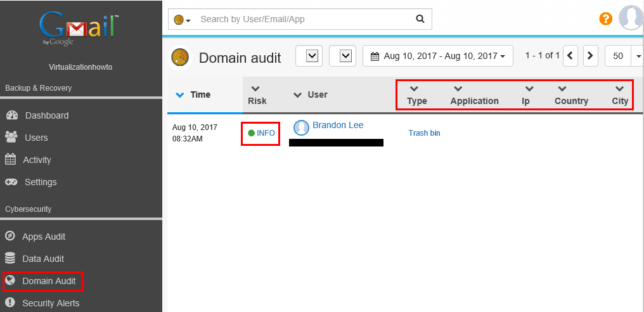Click the Dashboard gauge icon
Screen dimensions: 644x312
[x=12, y=115]
